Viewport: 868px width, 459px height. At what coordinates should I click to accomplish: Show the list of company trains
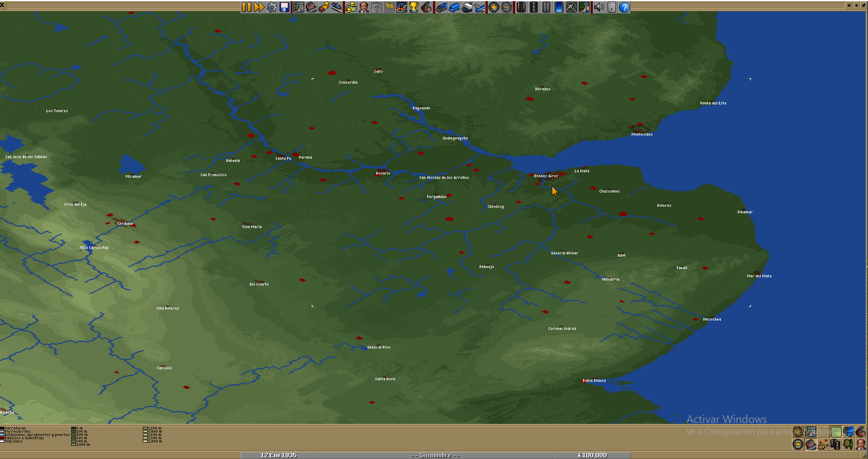click(x=441, y=7)
